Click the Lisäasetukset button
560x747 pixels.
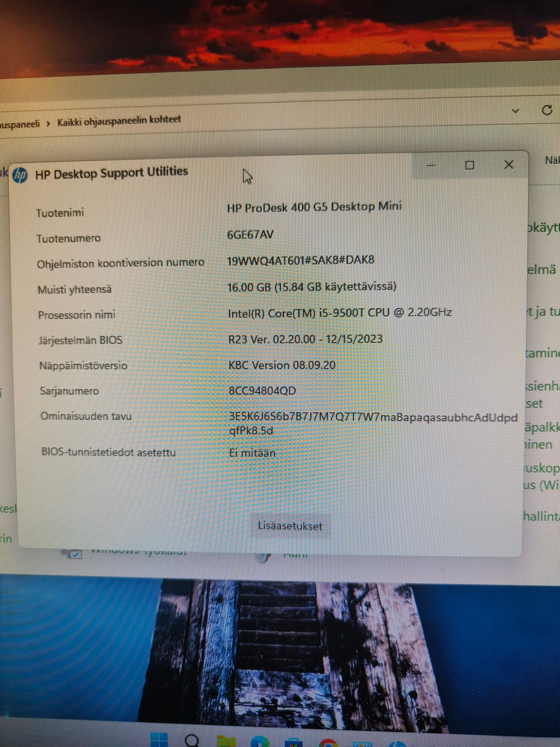pyautogui.click(x=290, y=526)
